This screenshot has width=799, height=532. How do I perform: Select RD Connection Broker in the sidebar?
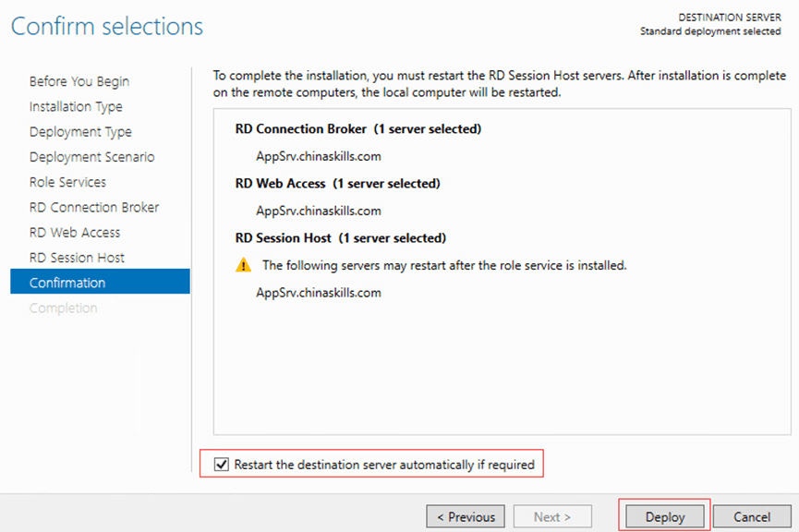click(94, 207)
